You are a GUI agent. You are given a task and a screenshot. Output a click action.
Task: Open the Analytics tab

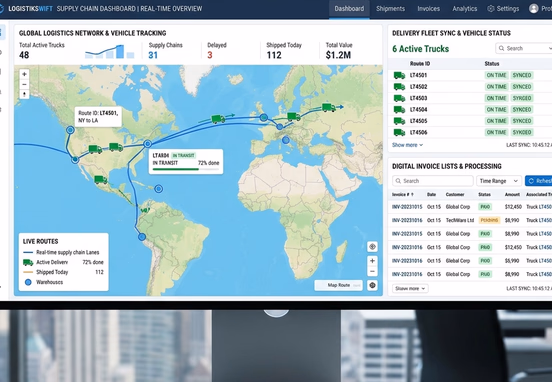click(465, 9)
